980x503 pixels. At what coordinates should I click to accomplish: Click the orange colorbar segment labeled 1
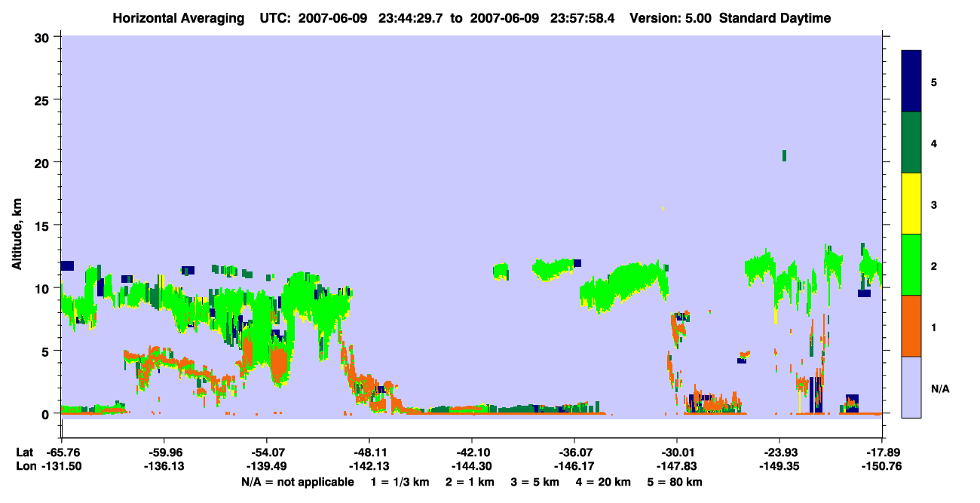click(911, 326)
